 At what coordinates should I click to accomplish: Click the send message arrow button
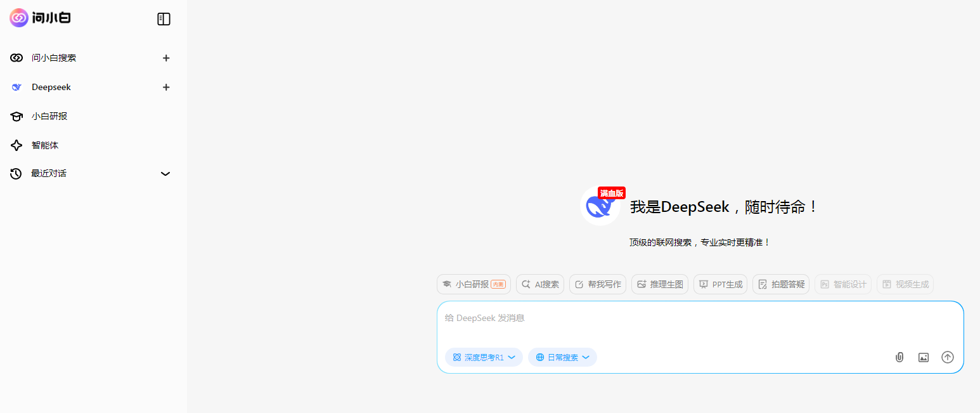point(947,357)
